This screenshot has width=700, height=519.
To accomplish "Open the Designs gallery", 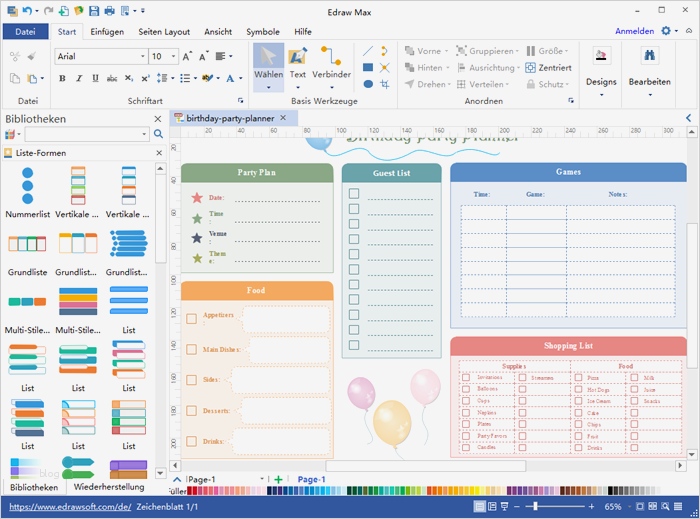I will pos(601,71).
